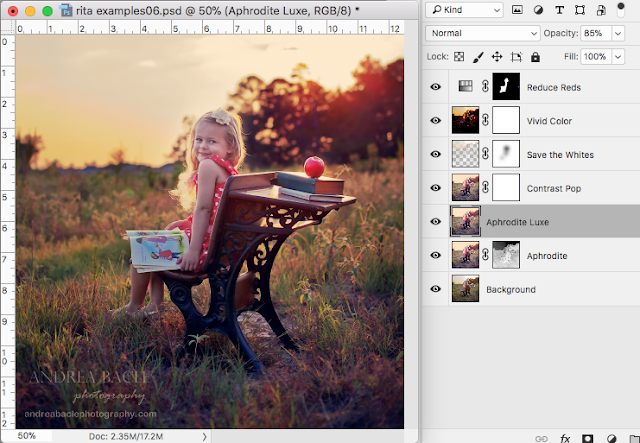This screenshot has width=640, height=443.
Task: Create new adjustment layer icon
Action: [x=611, y=439]
